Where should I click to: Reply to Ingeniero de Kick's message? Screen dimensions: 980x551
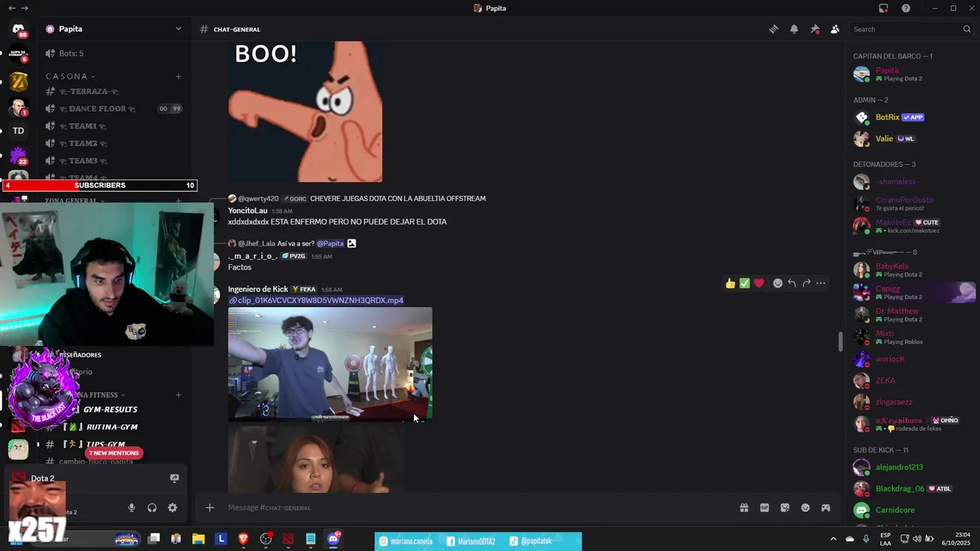point(792,283)
